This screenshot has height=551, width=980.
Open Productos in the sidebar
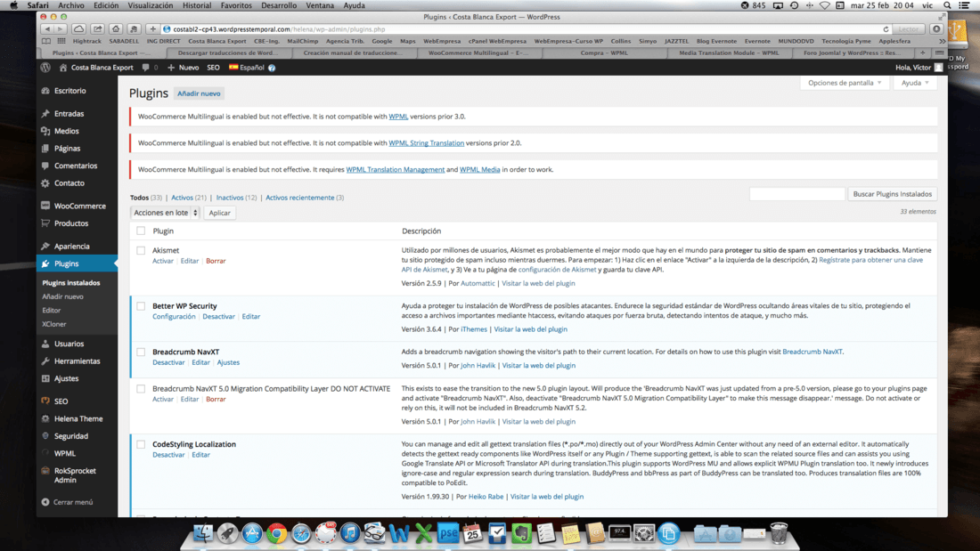point(77,223)
